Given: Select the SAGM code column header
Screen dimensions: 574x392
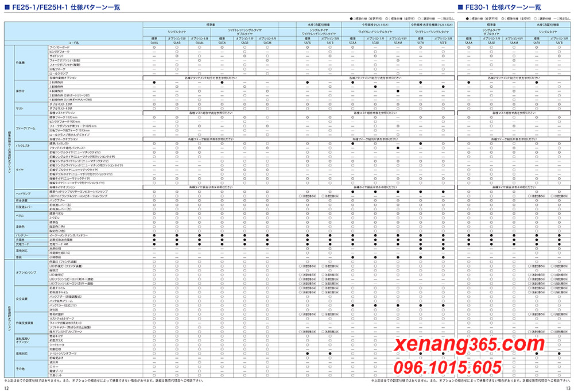Looking at the screenshot, I should [x=267, y=43].
